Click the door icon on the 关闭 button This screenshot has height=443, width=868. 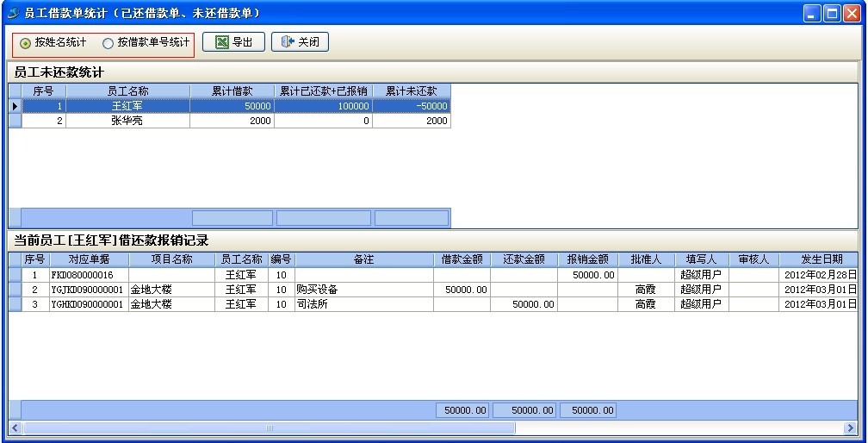point(288,41)
